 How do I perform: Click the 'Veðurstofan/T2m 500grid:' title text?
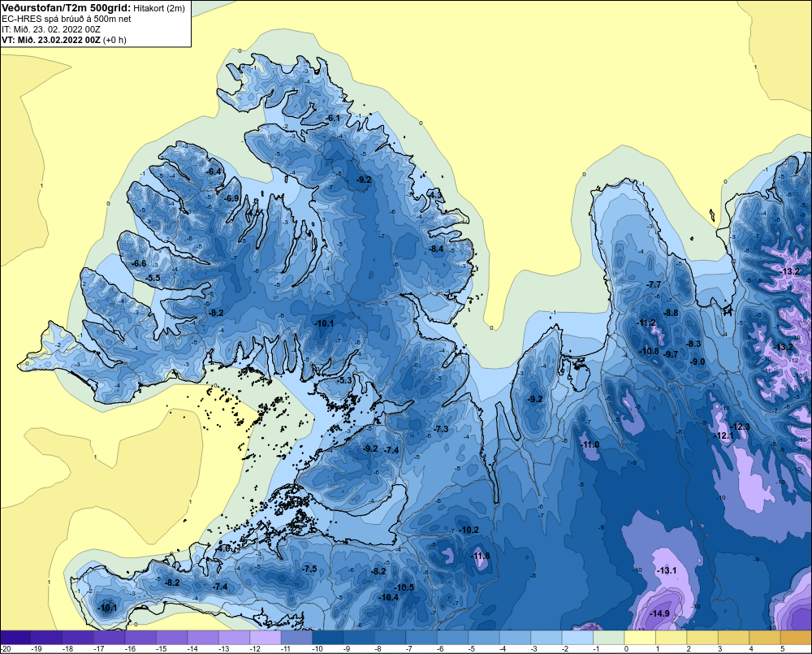click(x=67, y=8)
